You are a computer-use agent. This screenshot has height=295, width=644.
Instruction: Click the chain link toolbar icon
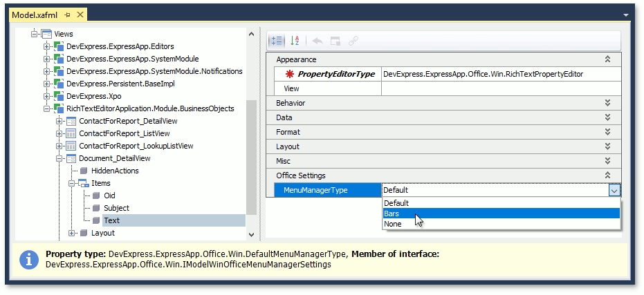tap(353, 41)
